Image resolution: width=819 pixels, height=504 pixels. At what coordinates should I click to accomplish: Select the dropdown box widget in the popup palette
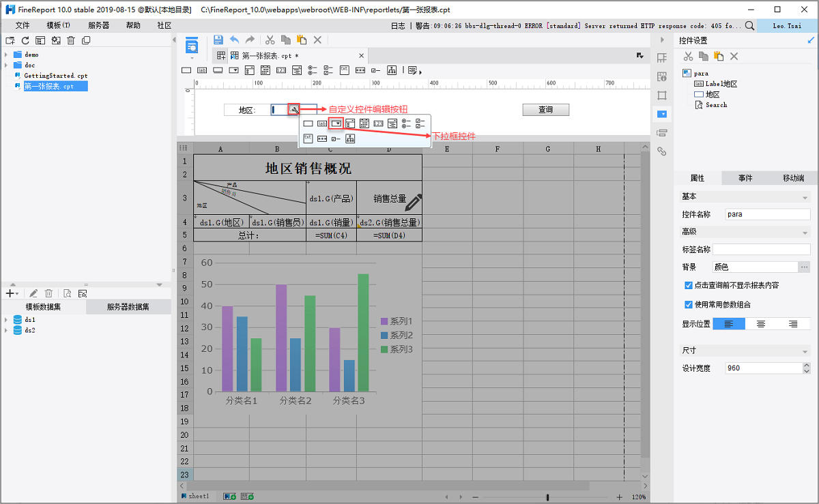coord(335,123)
